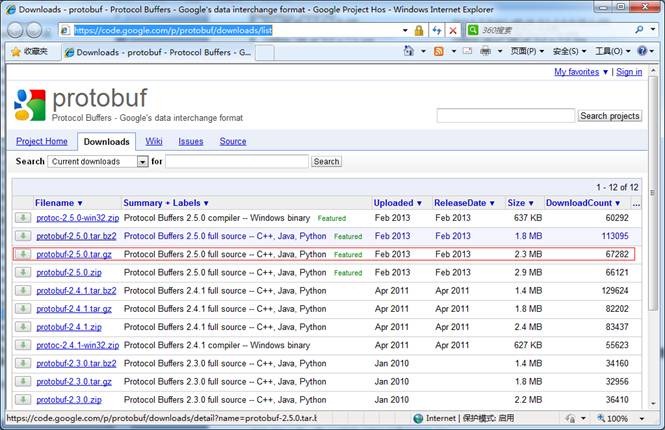The width and height of the screenshot is (665, 430).
Task: Open the address bar history dropdown arrow
Action: click(405, 31)
